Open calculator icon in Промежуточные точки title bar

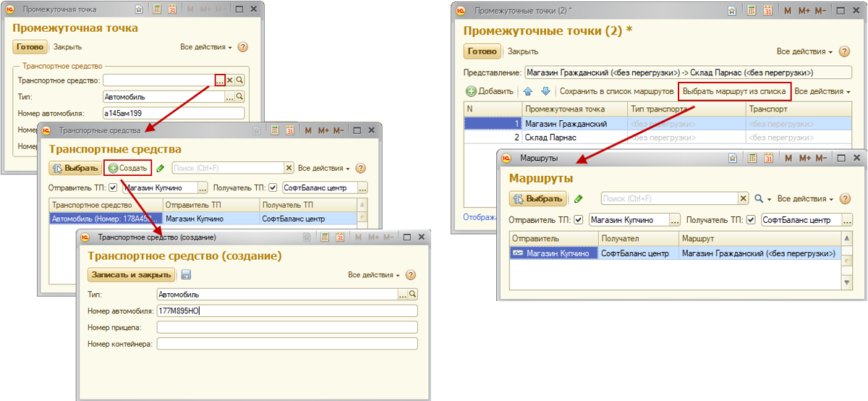tap(752, 11)
